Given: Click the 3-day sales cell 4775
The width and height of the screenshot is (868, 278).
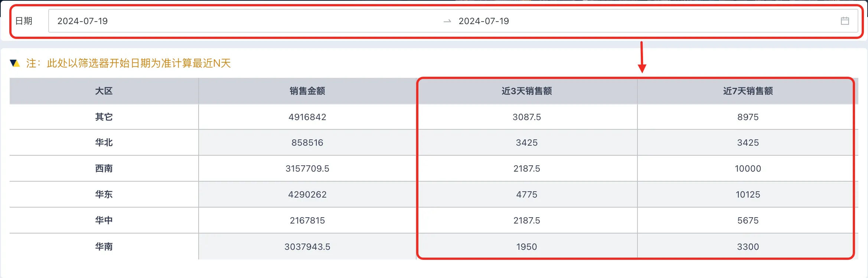Looking at the screenshot, I should (527, 195).
